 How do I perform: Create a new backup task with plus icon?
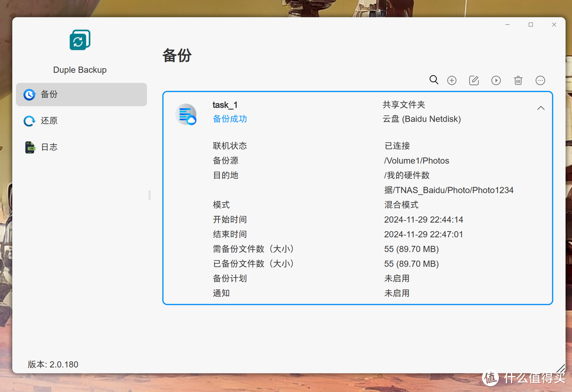click(452, 80)
